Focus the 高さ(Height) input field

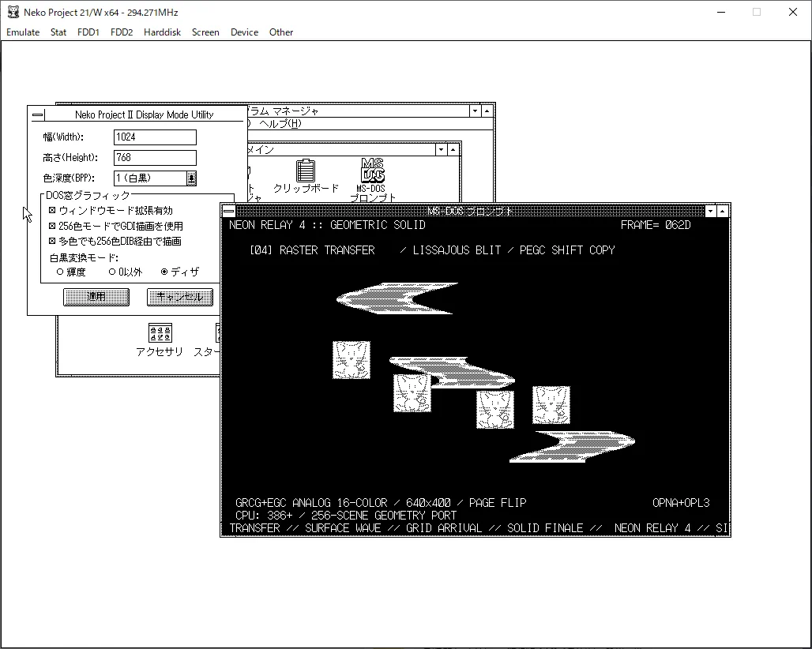(x=155, y=158)
